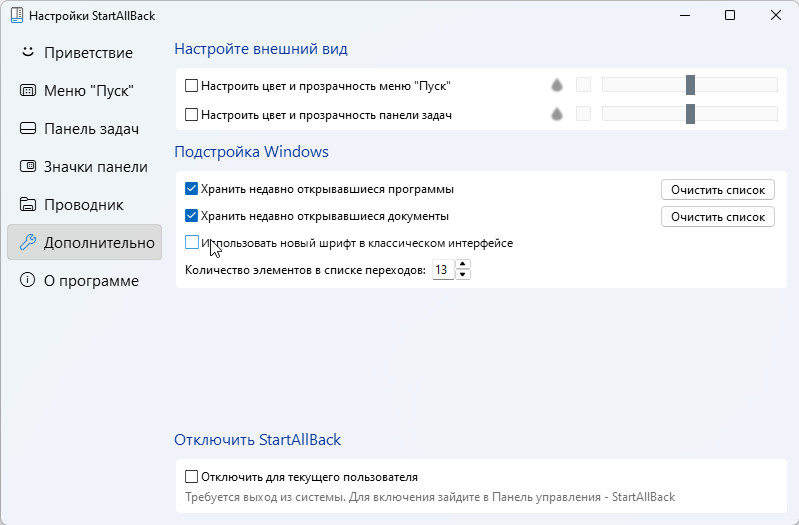Enable Настроить цвет и прозрачность меню "Пуск"
Image resolution: width=799 pixels, height=525 pixels.
192,86
